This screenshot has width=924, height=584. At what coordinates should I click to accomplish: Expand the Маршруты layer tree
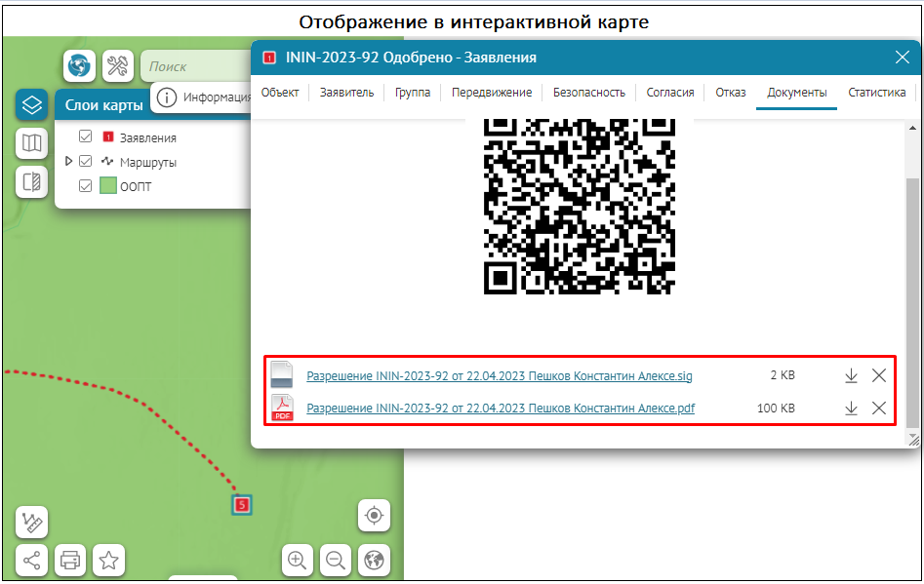(68, 162)
